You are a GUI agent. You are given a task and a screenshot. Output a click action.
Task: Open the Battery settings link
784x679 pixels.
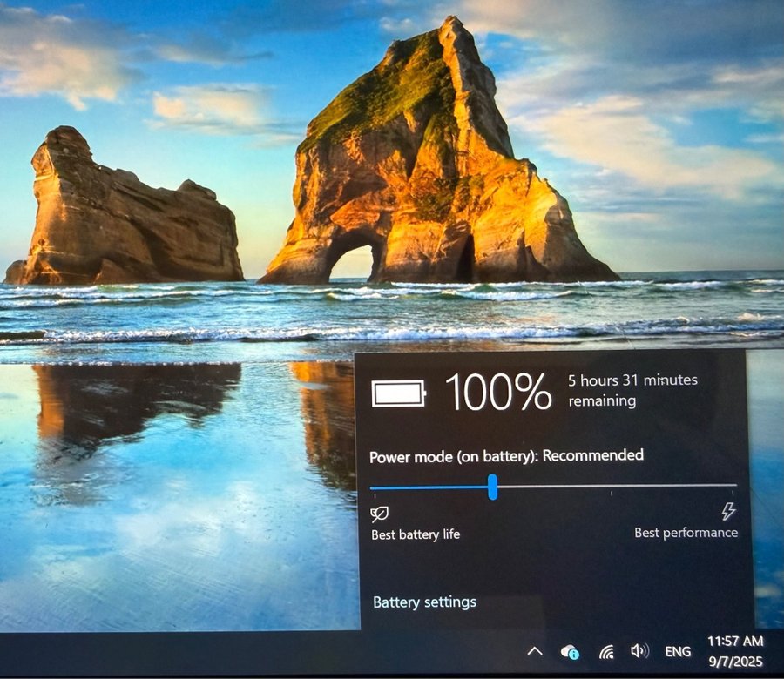(424, 602)
